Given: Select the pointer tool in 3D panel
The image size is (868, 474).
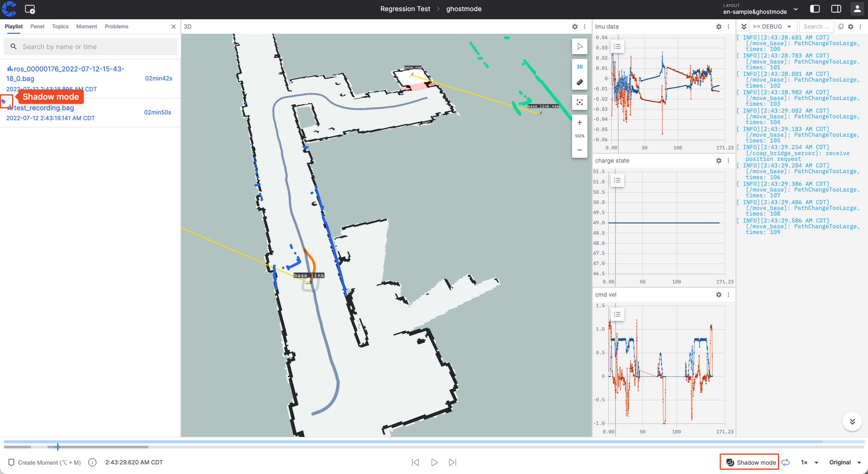Looking at the screenshot, I should pyautogui.click(x=580, y=46).
